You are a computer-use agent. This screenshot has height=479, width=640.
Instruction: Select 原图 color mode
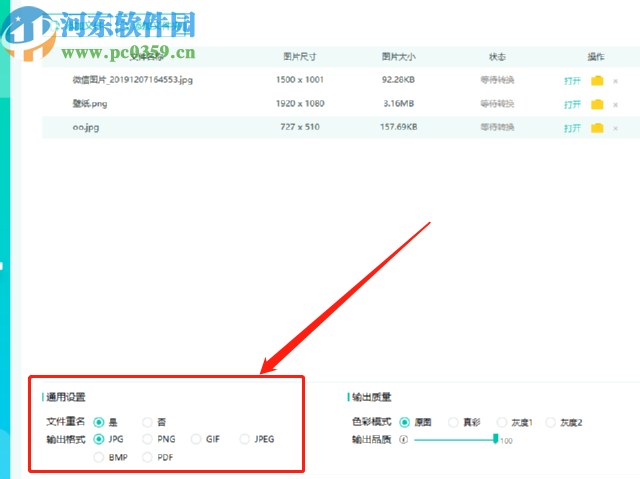pos(404,422)
